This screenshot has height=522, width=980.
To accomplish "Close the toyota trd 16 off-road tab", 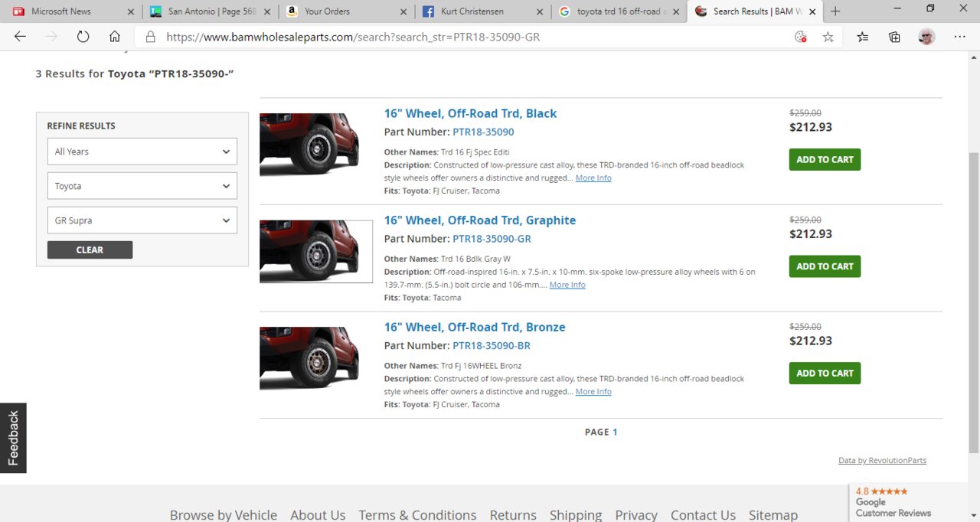I will (x=676, y=11).
